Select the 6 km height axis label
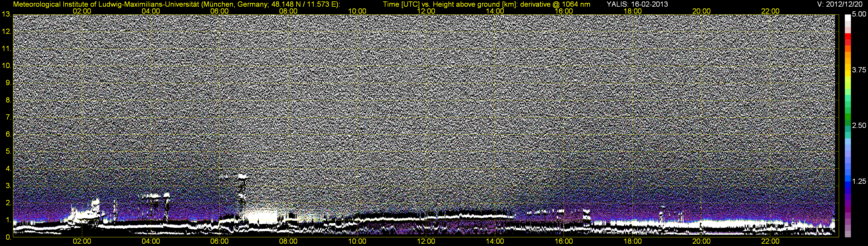This screenshot has width=868, height=246. pos(8,135)
